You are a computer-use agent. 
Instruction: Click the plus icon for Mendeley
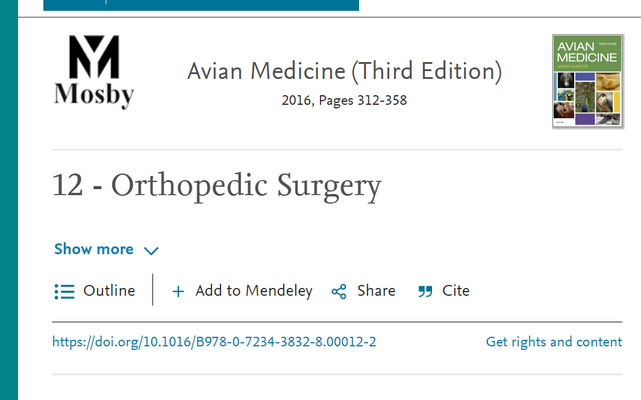pos(178,292)
